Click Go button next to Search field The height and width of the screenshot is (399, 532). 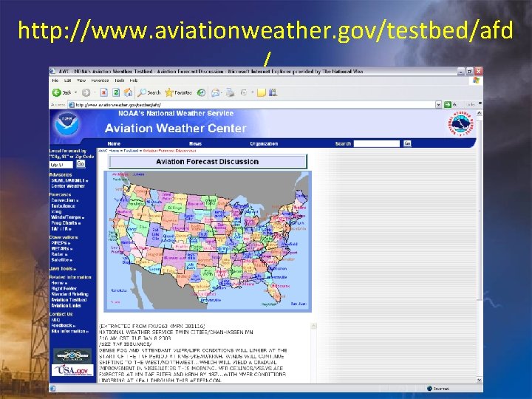pyautogui.click(x=407, y=143)
